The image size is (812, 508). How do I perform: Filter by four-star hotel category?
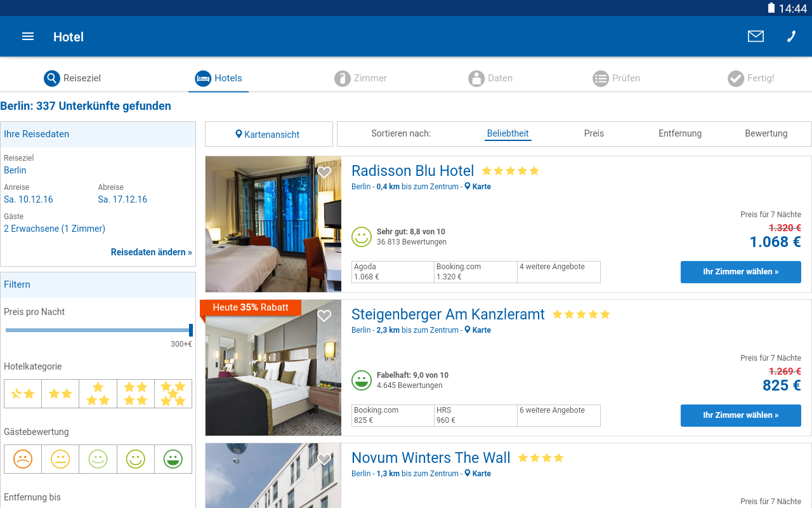pos(136,394)
